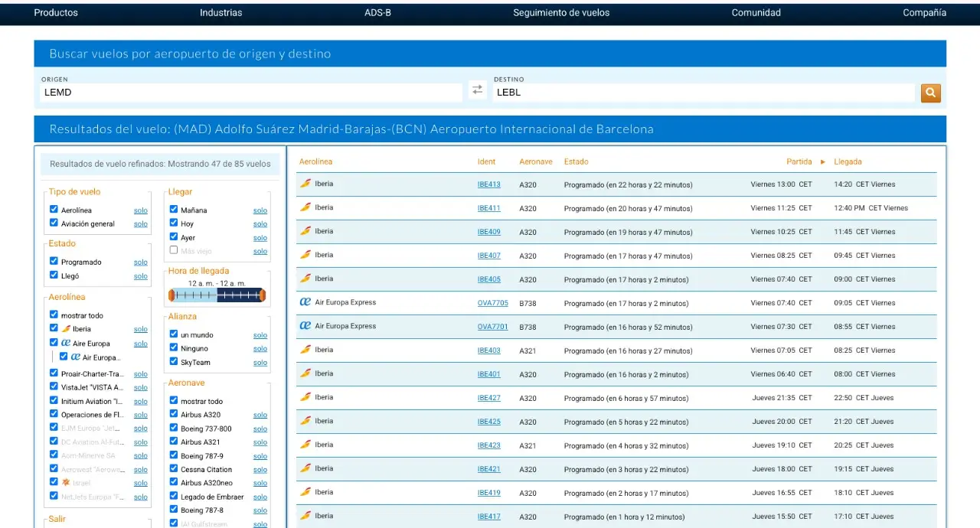This screenshot has width=980, height=528.
Task: Open the Industrias menu
Action: [x=221, y=13]
